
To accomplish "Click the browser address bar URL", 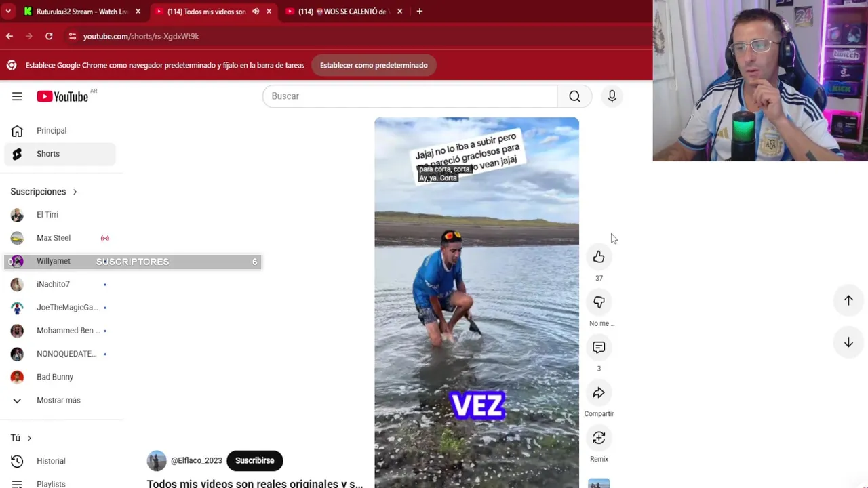I will tap(141, 36).
